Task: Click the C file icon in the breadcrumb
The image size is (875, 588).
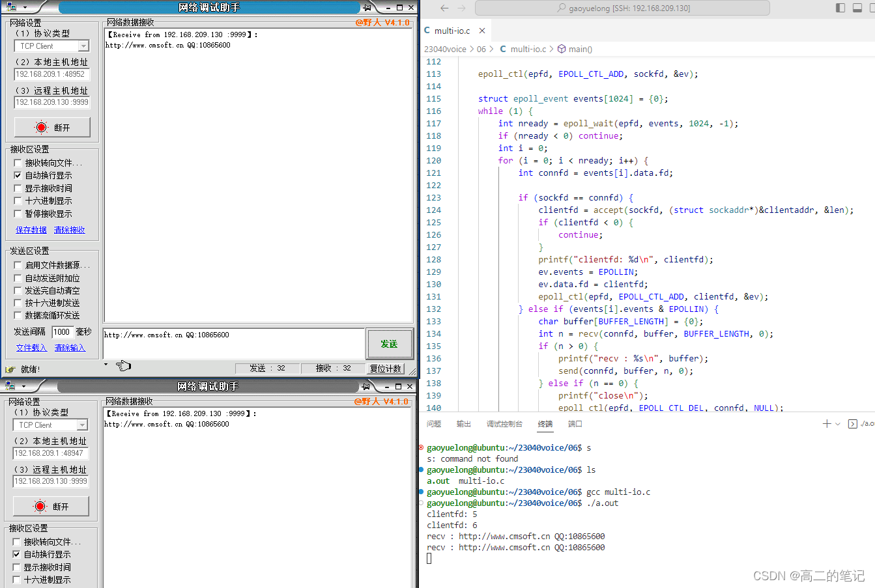Action: tap(503, 49)
